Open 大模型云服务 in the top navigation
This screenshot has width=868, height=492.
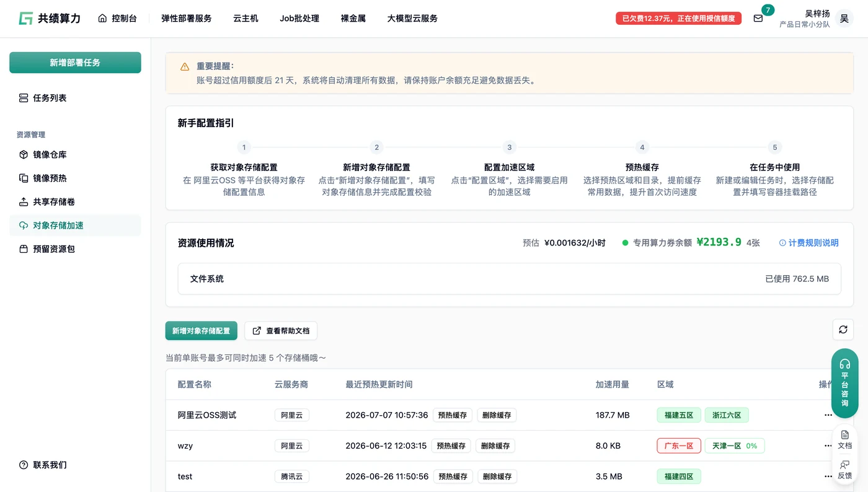pyautogui.click(x=412, y=19)
